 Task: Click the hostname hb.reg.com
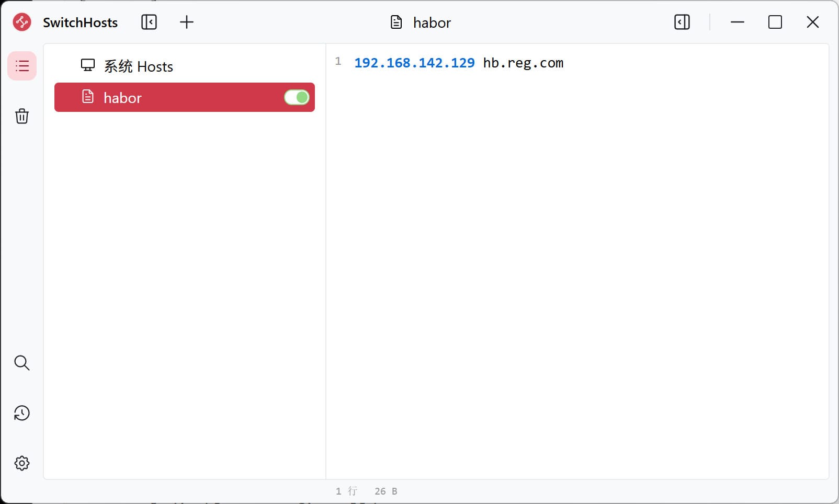tap(523, 63)
